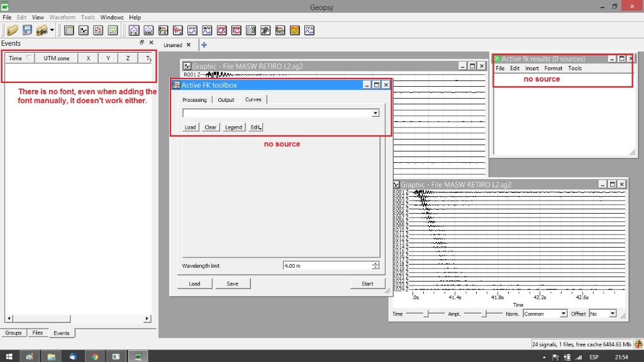This screenshot has height=362, width=644.
Task: Click the Windows Start button on taskbar
Action: 9,356
